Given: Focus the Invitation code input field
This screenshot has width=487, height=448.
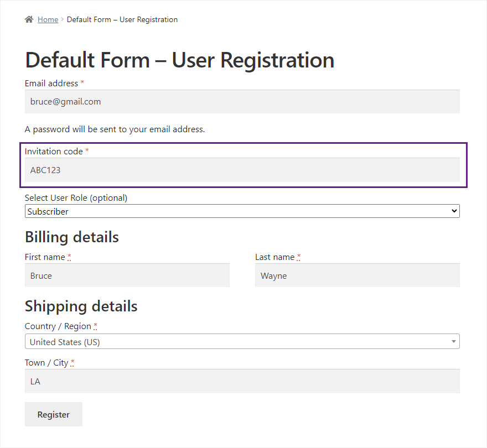Looking at the screenshot, I should [242, 170].
